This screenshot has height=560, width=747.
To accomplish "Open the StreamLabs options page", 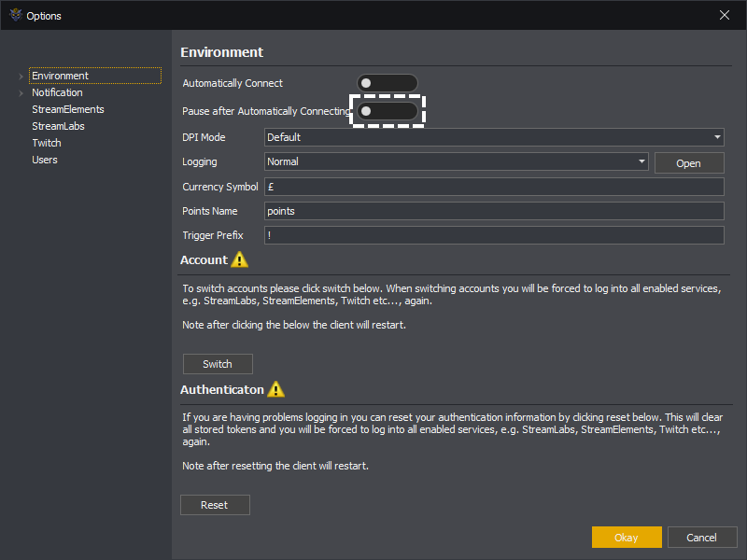I will pos(58,126).
